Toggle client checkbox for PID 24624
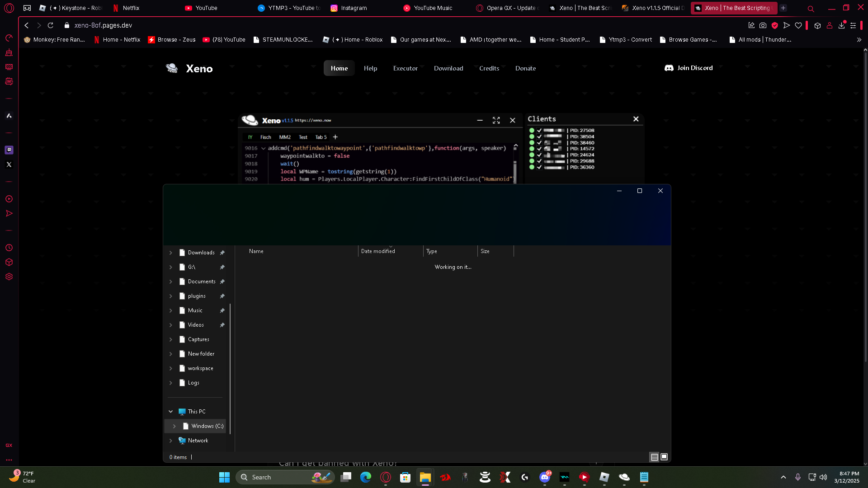 539,155
